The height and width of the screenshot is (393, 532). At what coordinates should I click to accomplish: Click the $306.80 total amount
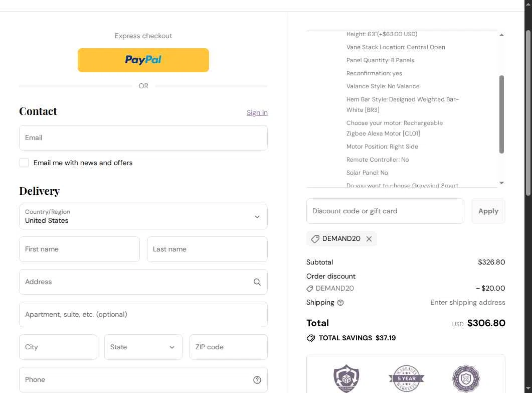coord(486,323)
